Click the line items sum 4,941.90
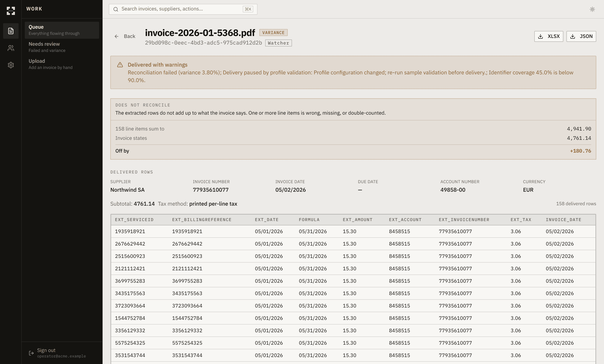This screenshot has width=604, height=364. point(579,129)
